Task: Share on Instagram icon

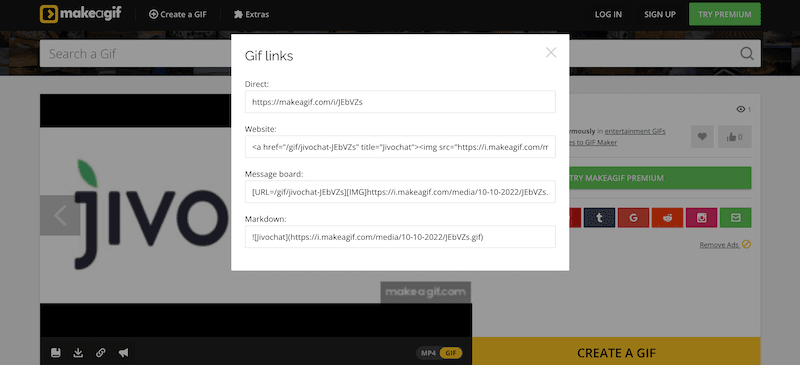Action: 702,217
